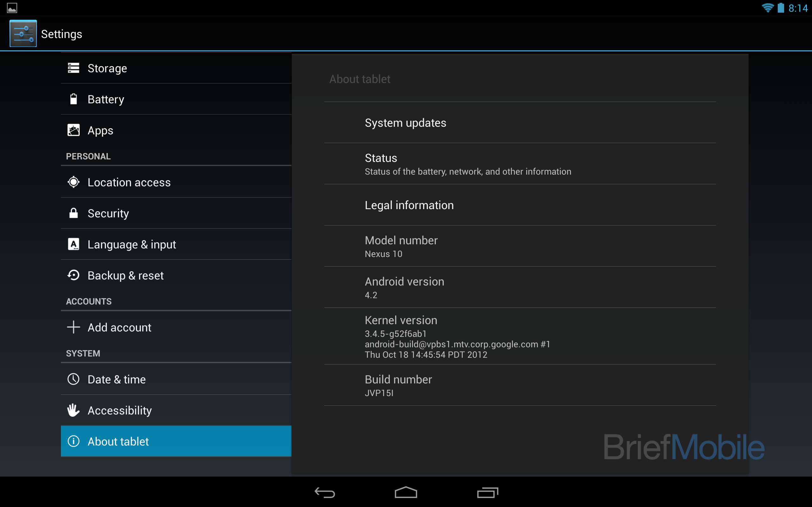
Task: Select Date and time settings
Action: tap(116, 379)
